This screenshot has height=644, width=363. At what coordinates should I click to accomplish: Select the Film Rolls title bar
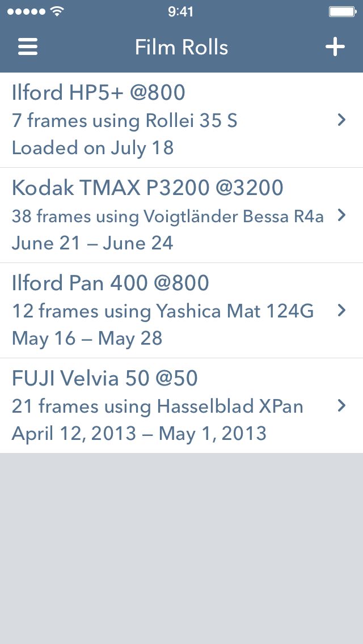[181, 46]
